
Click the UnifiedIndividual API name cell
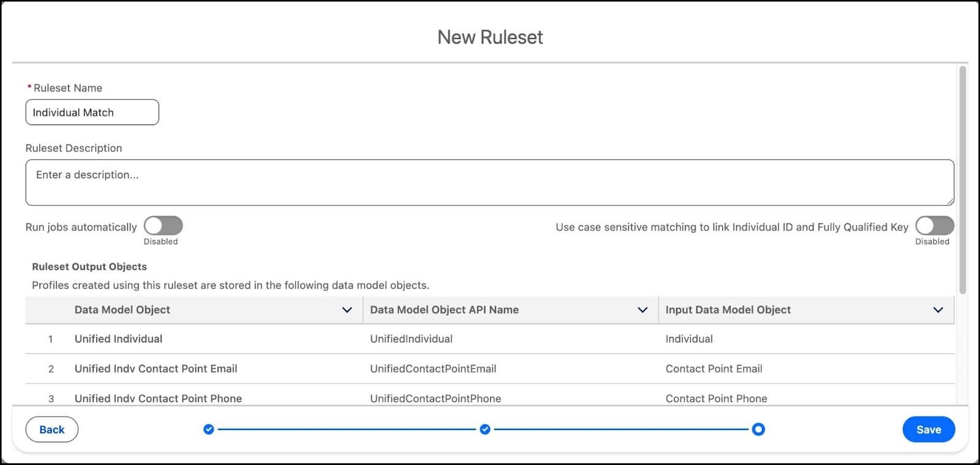411,339
